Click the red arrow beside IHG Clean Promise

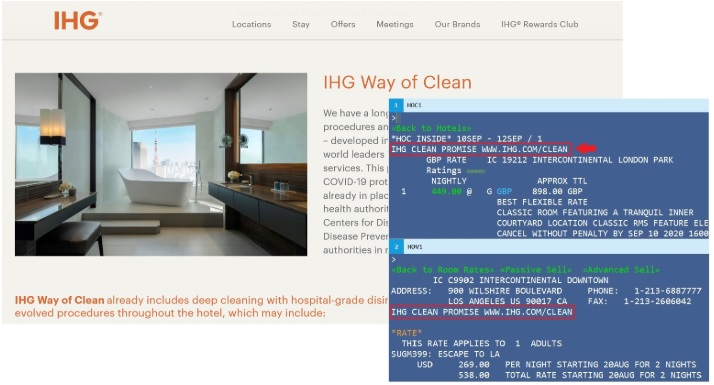pyautogui.click(x=586, y=149)
